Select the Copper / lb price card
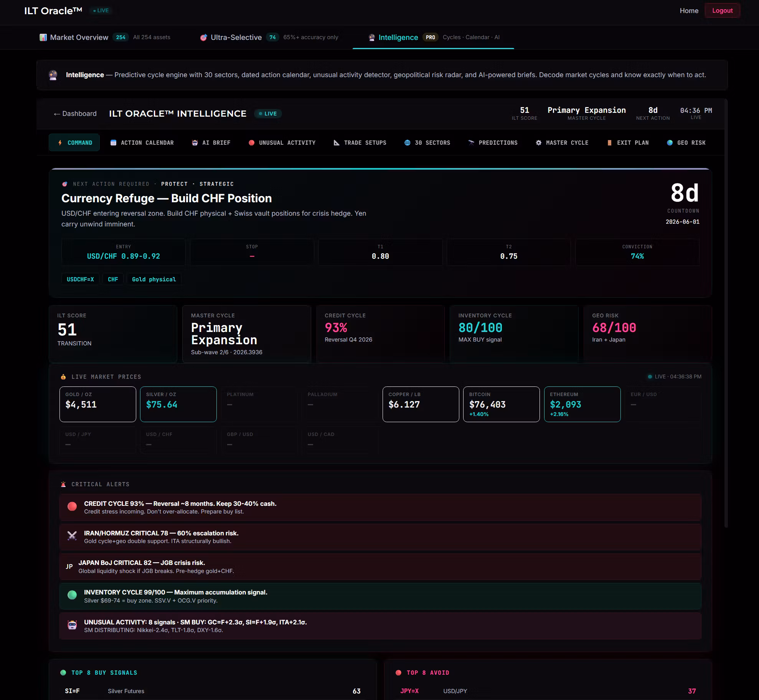 [x=421, y=404]
